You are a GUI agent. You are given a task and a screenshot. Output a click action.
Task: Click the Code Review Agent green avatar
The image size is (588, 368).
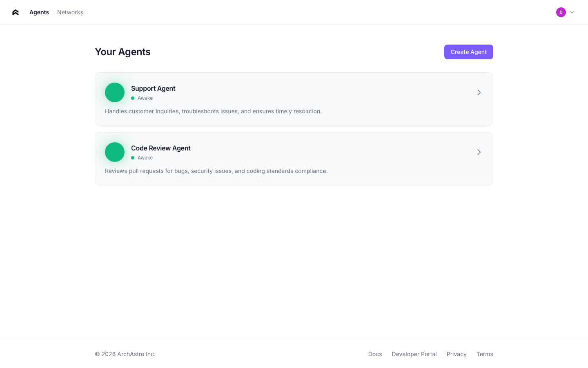coord(115,152)
